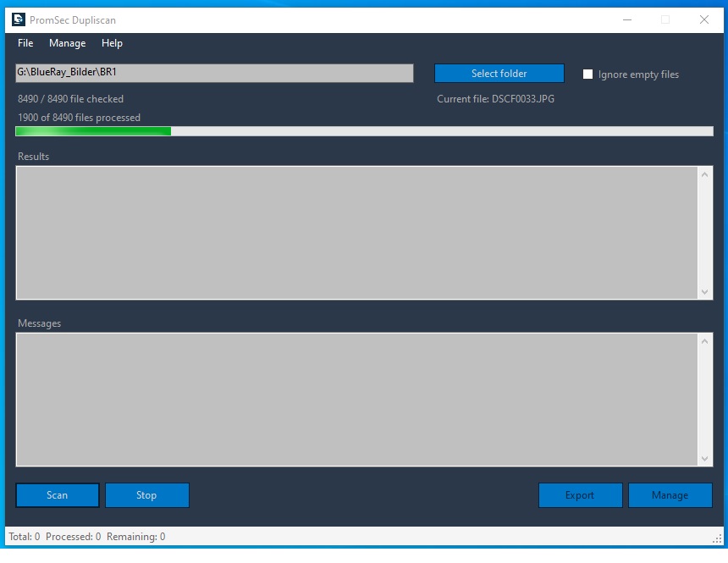Click the folder path input field
728x563 pixels.
pos(214,73)
